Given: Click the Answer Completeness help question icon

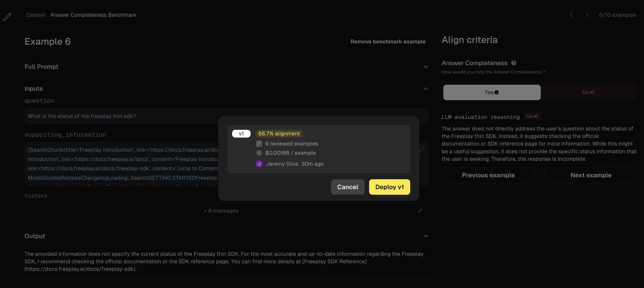Looking at the screenshot, I should coord(513,63).
